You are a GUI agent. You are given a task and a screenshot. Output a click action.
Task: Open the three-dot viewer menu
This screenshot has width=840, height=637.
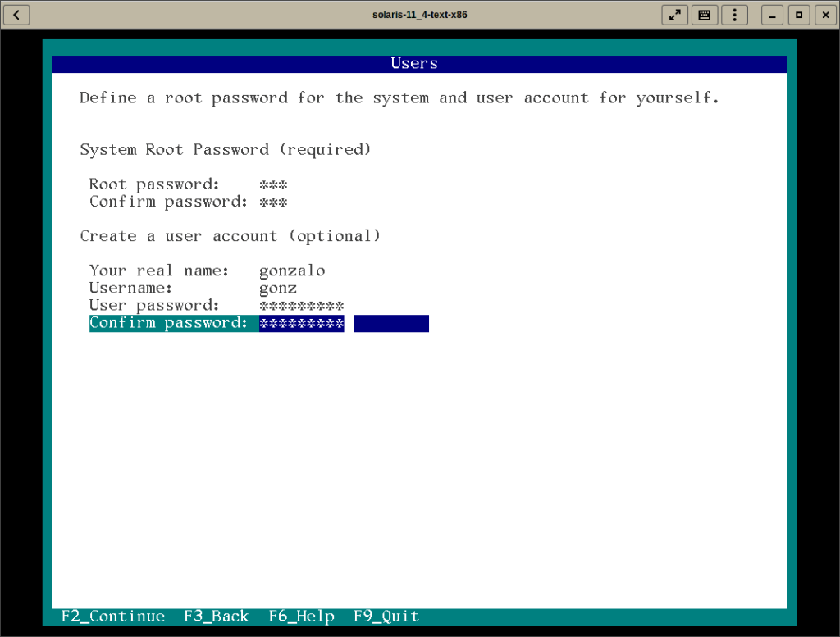(x=734, y=15)
